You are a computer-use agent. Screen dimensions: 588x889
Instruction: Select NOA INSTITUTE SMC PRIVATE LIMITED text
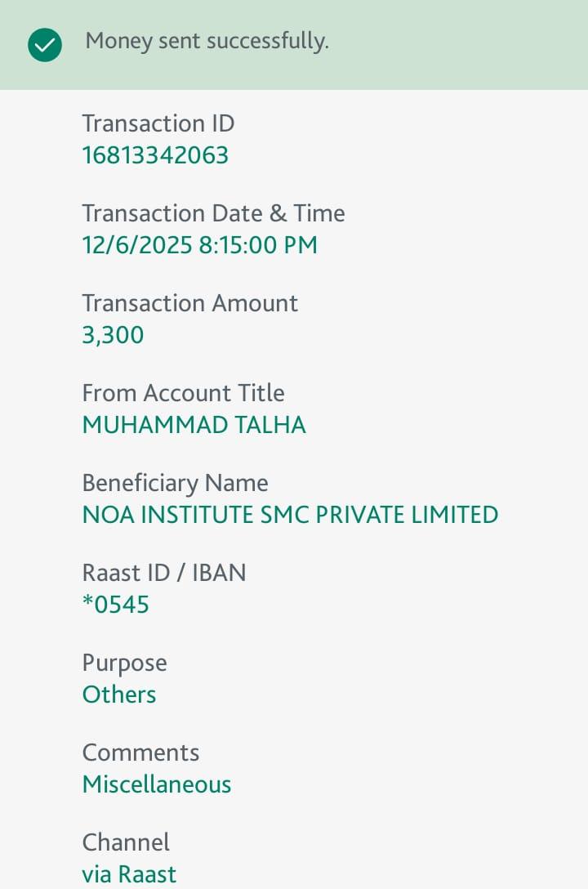click(290, 515)
